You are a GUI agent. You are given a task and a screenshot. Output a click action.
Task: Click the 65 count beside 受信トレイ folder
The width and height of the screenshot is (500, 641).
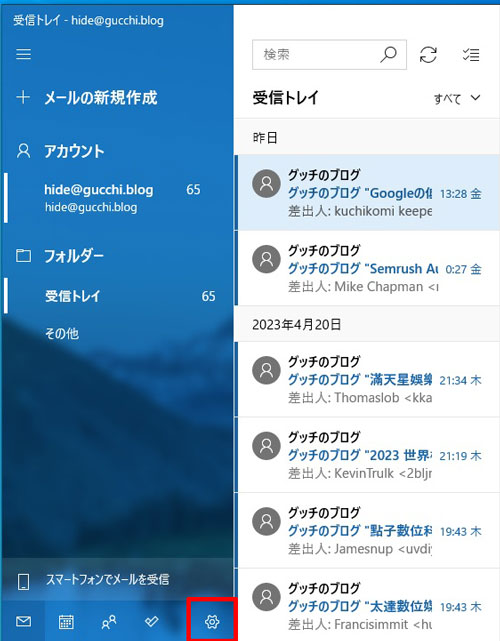(x=208, y=296)
